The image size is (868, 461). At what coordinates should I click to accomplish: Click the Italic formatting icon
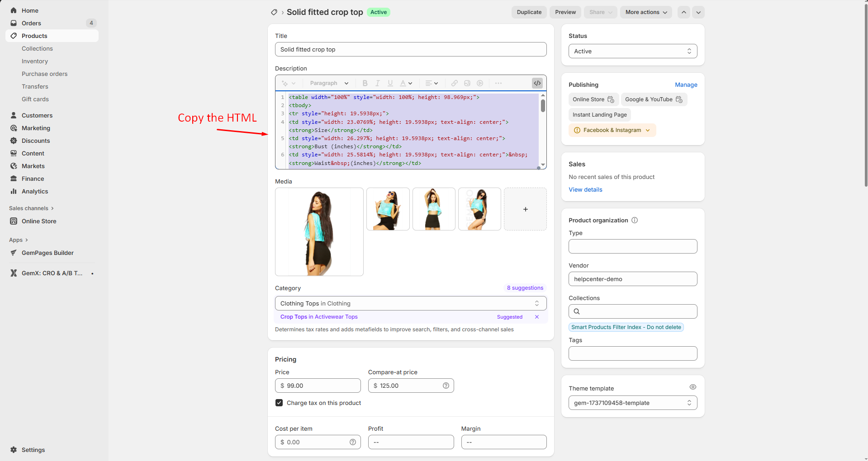pyautogui.click(x=377, y=83)
